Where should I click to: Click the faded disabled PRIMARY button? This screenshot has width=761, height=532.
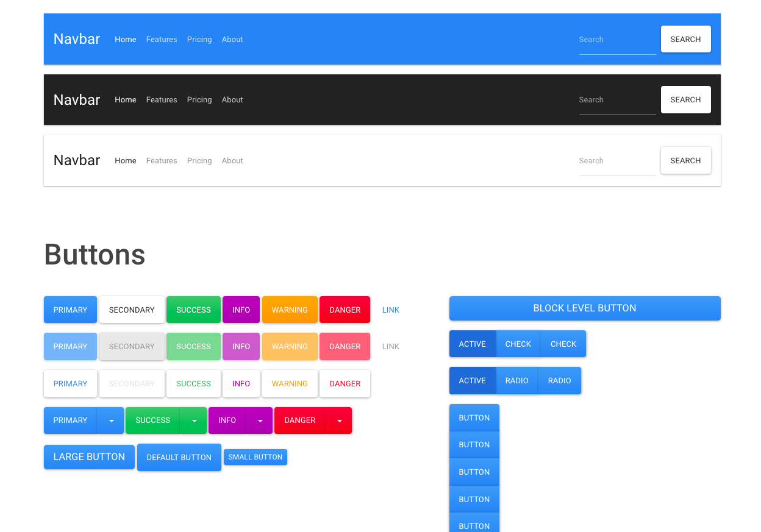point(70,346)
